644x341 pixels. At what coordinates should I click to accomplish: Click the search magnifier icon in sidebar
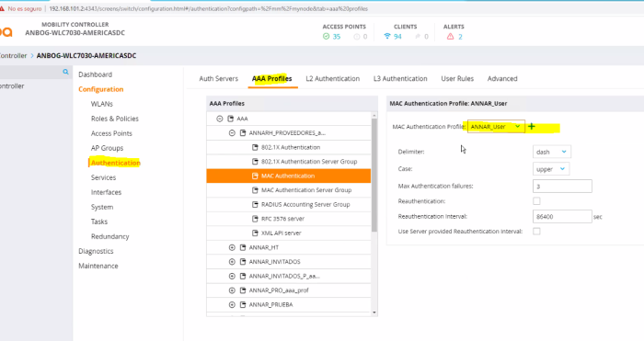[x=65, y=72]
